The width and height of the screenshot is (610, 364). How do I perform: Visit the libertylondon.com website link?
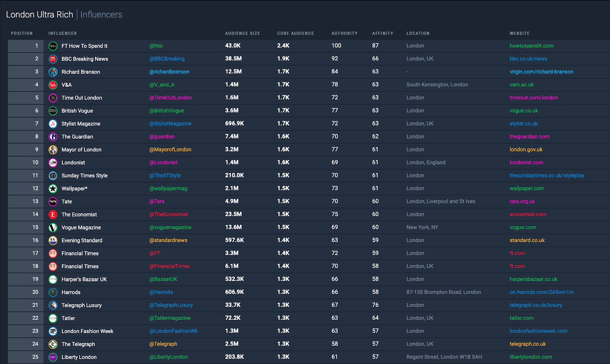[x=531, y=356]
